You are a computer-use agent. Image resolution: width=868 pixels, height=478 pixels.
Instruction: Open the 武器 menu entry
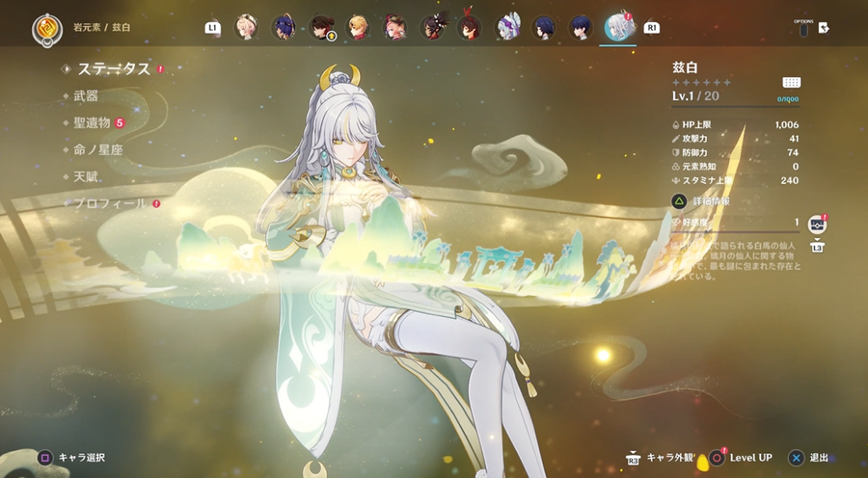coord(86,96)
